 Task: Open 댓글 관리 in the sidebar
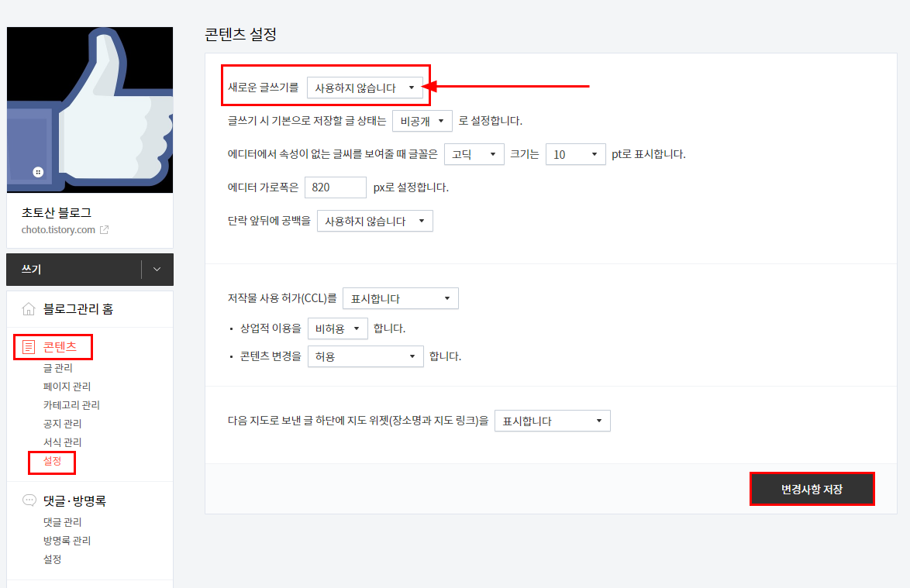62,522
